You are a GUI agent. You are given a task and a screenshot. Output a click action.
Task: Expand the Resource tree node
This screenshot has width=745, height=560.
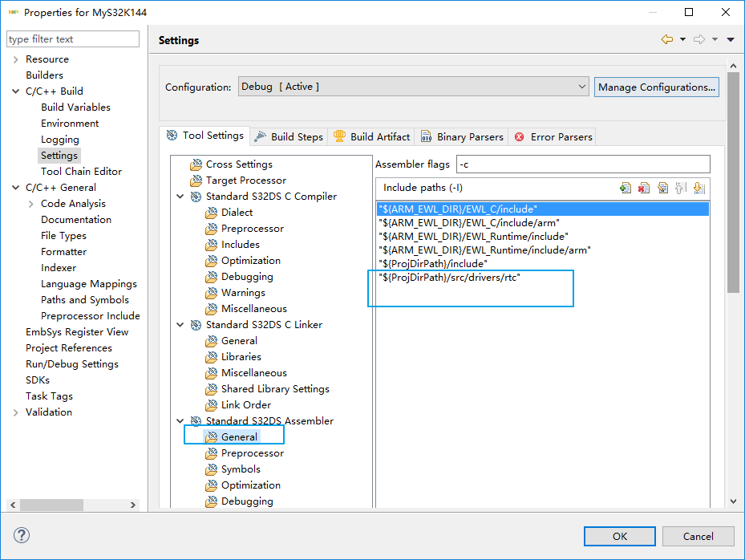(16, 59)
